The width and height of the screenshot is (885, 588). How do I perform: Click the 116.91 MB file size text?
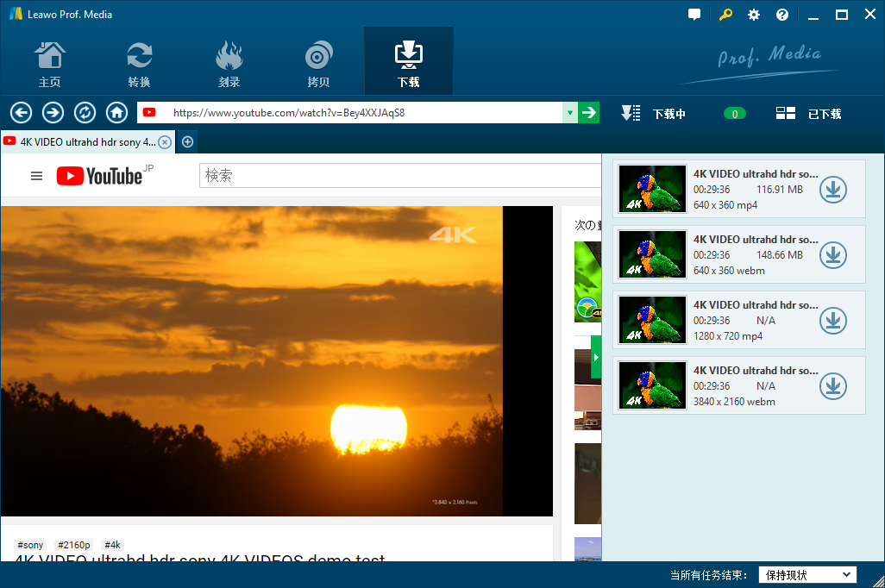click(x=780, y=190)
